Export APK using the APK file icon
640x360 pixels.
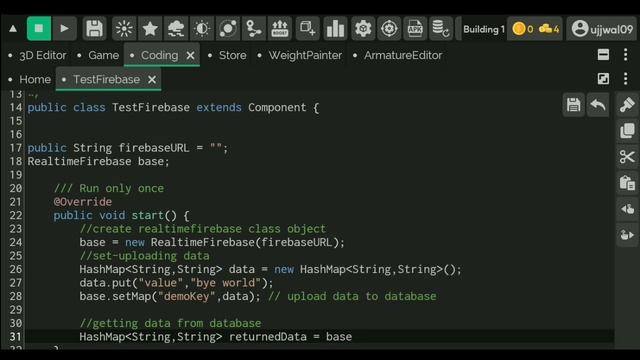415,29
